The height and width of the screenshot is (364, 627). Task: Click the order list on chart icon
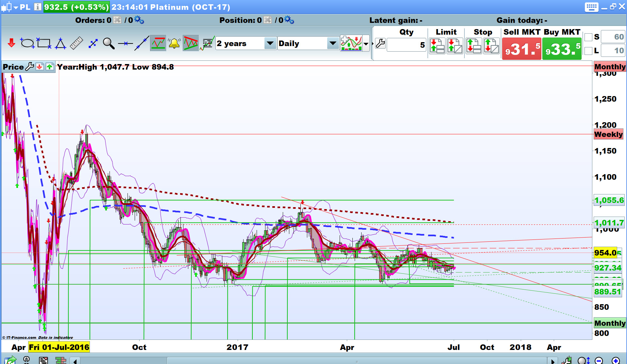pos(207,43)
